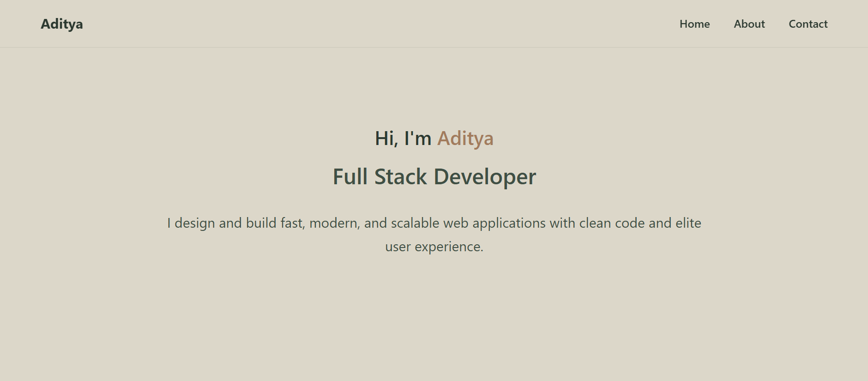Click the word "design" in the description

pyautogui.click(x=194, y=223)
